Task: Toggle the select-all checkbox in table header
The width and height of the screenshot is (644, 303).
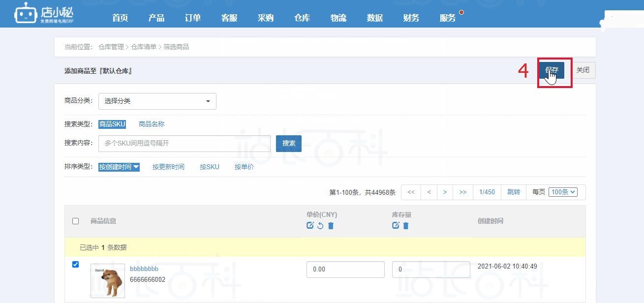Action: click(x=75, y=221)
